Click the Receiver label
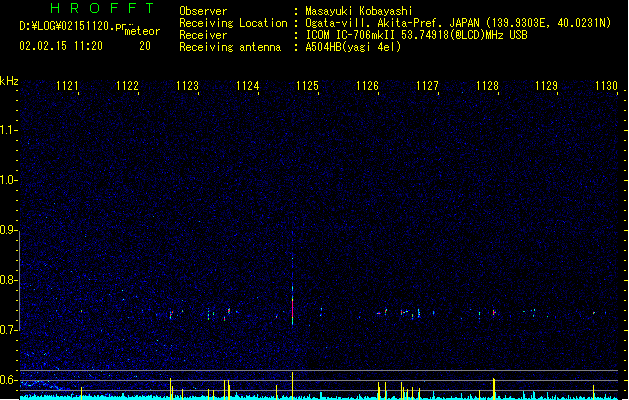This screenshot has width=629, height=400. click(203, 35)
